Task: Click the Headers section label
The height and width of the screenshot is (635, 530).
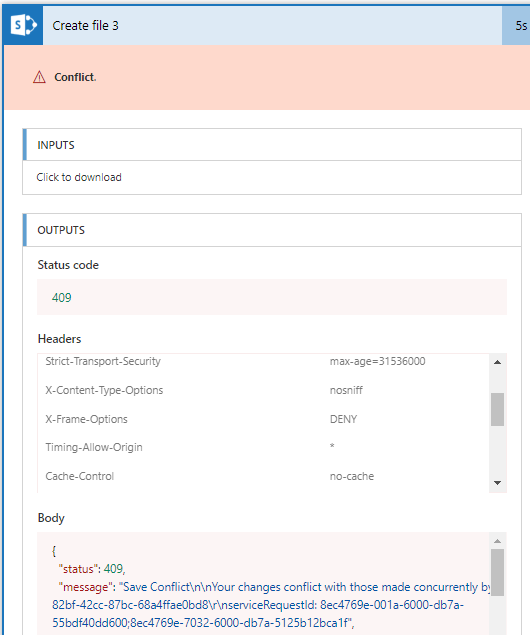Action: pyautogui.click(x=59, y=339)
